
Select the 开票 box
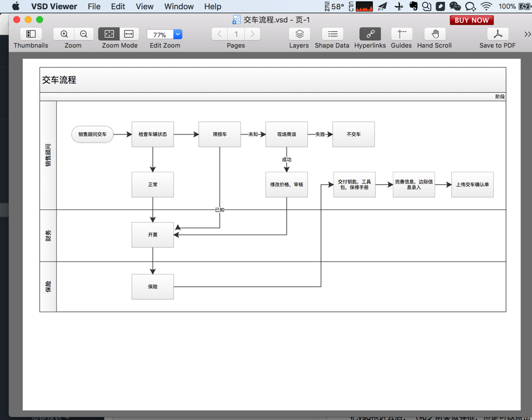tap(153, 235)
